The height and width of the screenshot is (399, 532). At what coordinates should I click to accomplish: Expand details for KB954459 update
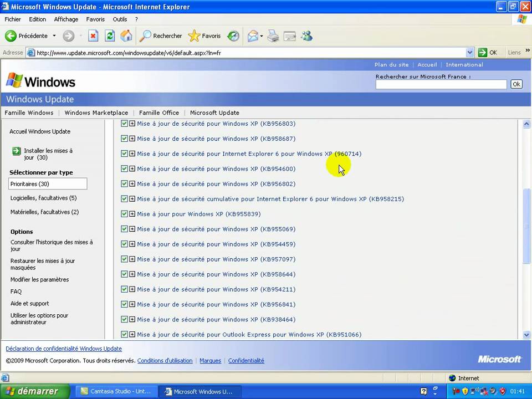click(x=132, y=244)
